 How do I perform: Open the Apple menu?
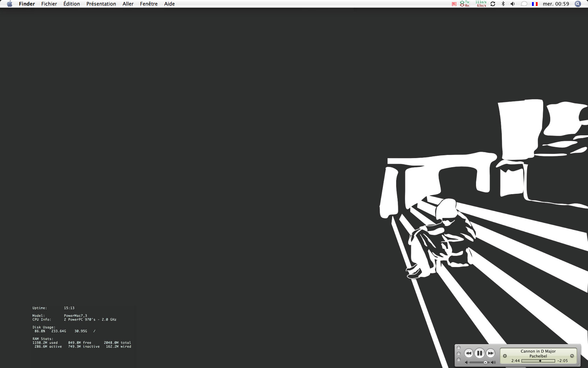pyautogui.click(x=9, y=4)
